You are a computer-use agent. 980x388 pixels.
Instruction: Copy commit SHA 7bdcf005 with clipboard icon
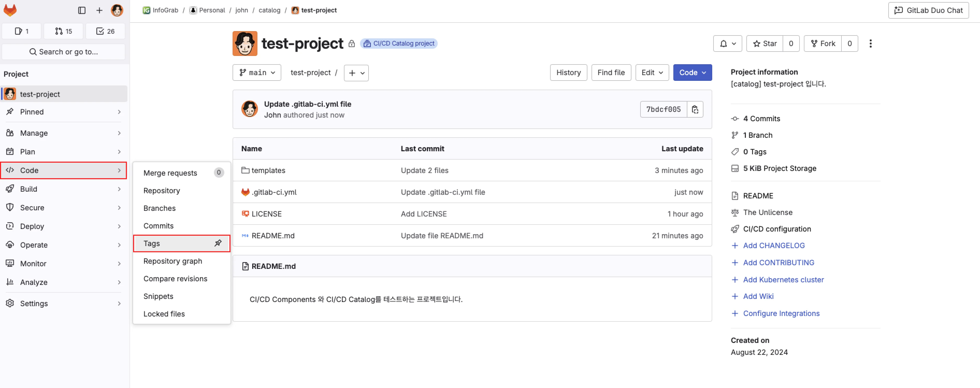tap(695, 109)
